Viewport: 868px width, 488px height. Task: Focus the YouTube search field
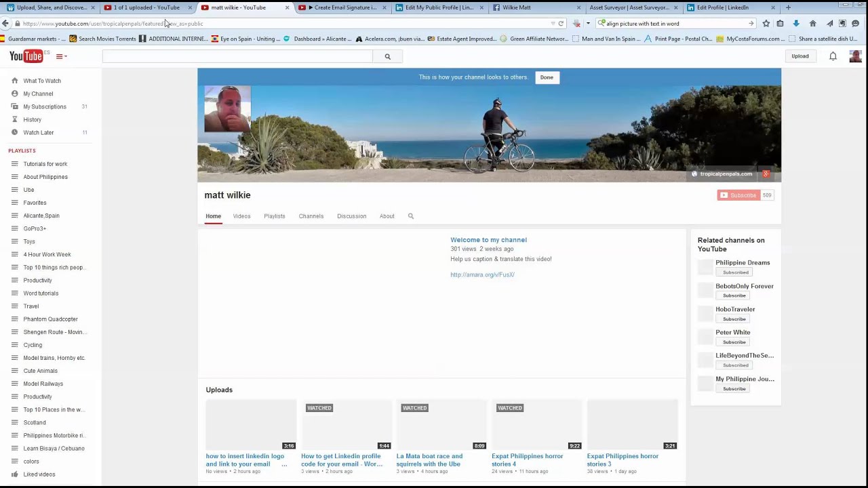(237, 56)
